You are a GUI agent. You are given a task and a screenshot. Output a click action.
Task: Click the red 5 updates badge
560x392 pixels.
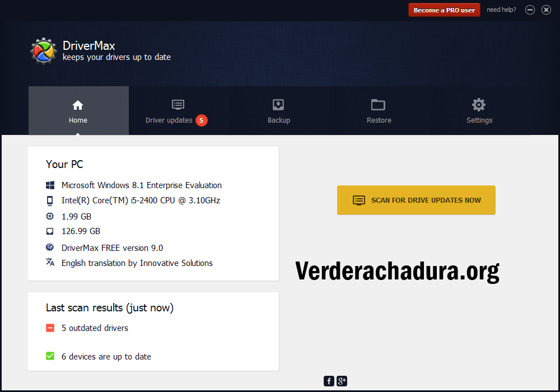[x=202, y=120]
